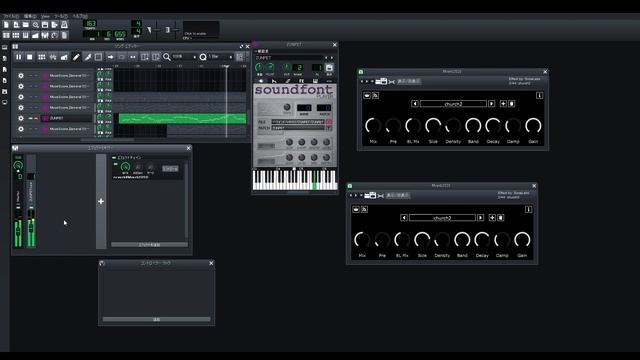The width and height of the screenshot is (640, 360).
Task: Stop playback in the Song Editor
Action: (29, 57)
